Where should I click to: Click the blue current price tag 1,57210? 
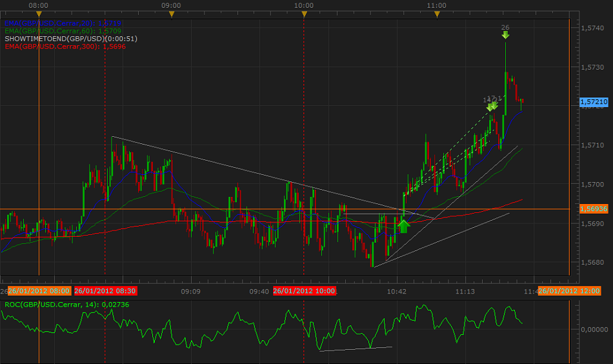[x=594, y=102]
